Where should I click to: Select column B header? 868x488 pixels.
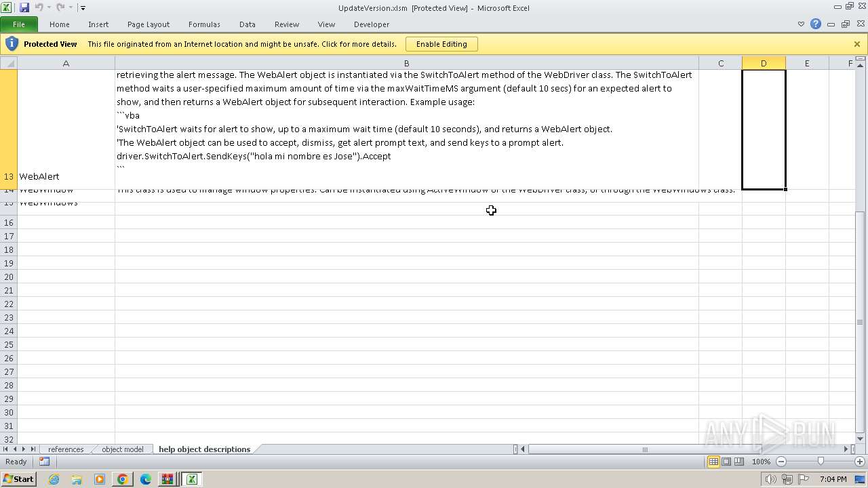pyautogui.click(x=407, y=63)
